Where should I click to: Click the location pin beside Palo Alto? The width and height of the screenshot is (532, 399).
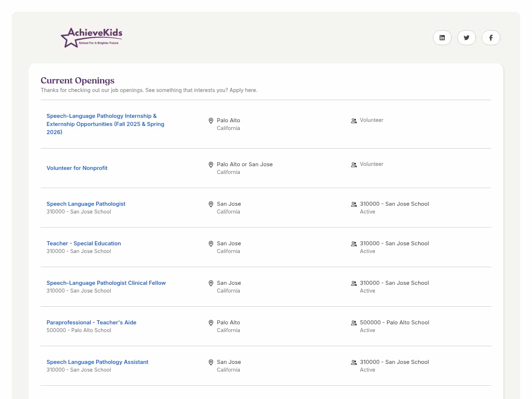point(211,120)
